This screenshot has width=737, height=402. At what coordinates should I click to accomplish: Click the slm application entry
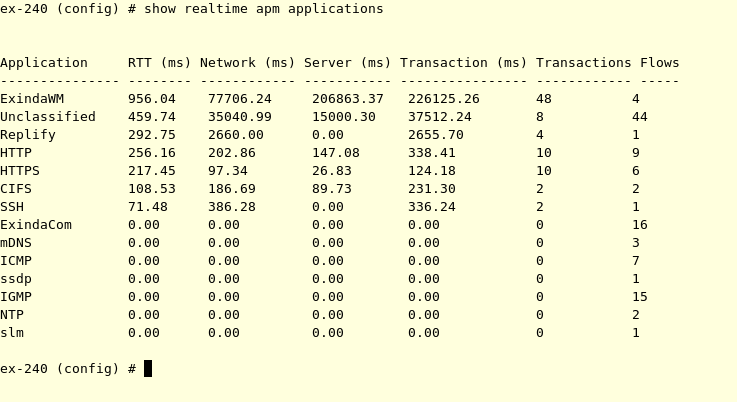[x=12, y=333]
